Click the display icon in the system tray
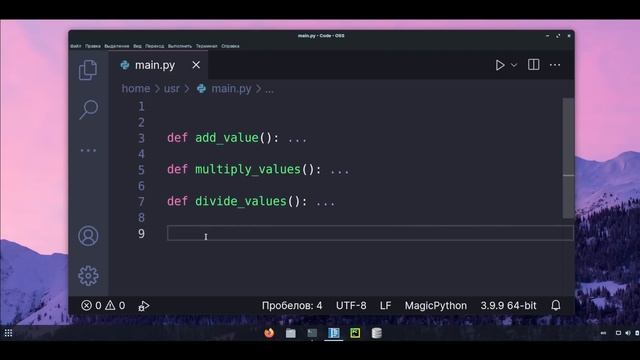This screenshot has width=640, height=360. click(618, 333)
